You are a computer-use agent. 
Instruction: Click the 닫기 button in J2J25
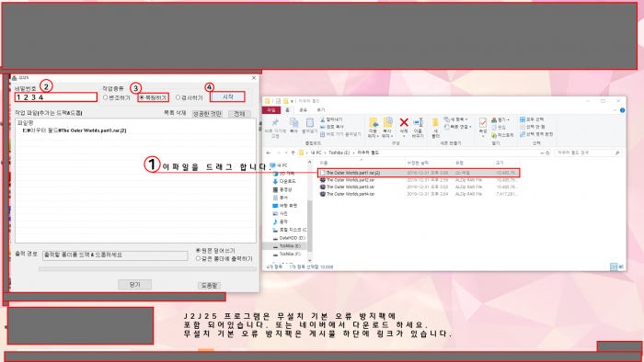point(134,284)
